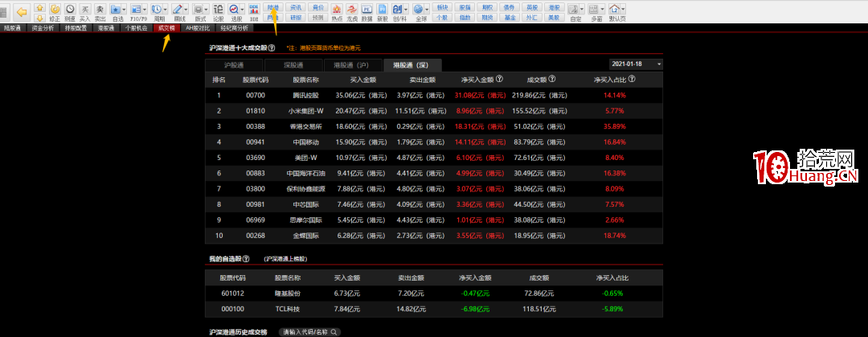Switch to the 沪股通 tab
The image size is (868, 337).
click(x=234, y=65)
